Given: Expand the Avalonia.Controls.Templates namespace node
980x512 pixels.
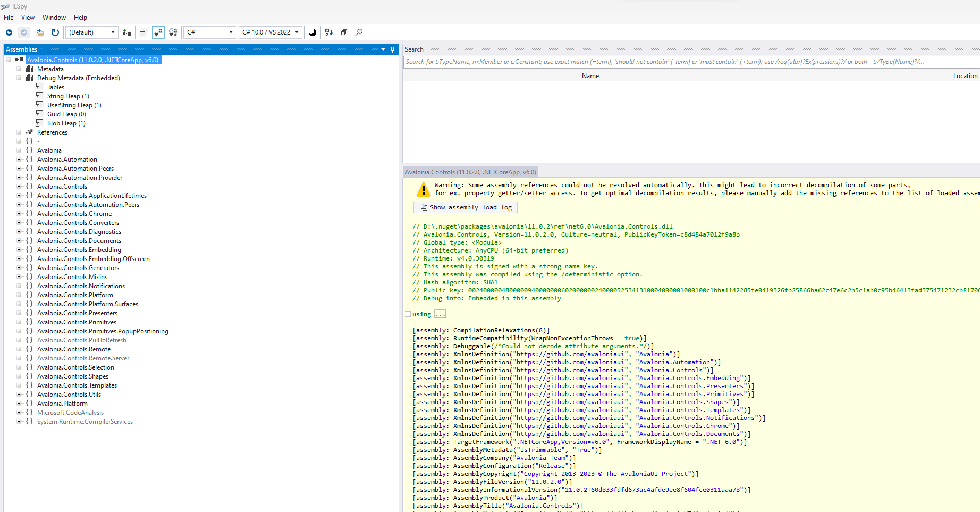Looking at the screenshot, I should 19,385.
